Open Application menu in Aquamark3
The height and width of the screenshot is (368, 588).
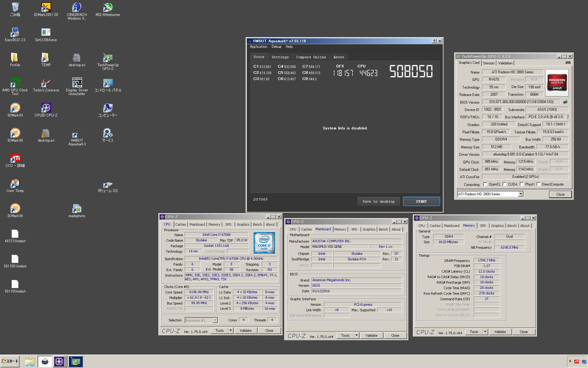258,47
